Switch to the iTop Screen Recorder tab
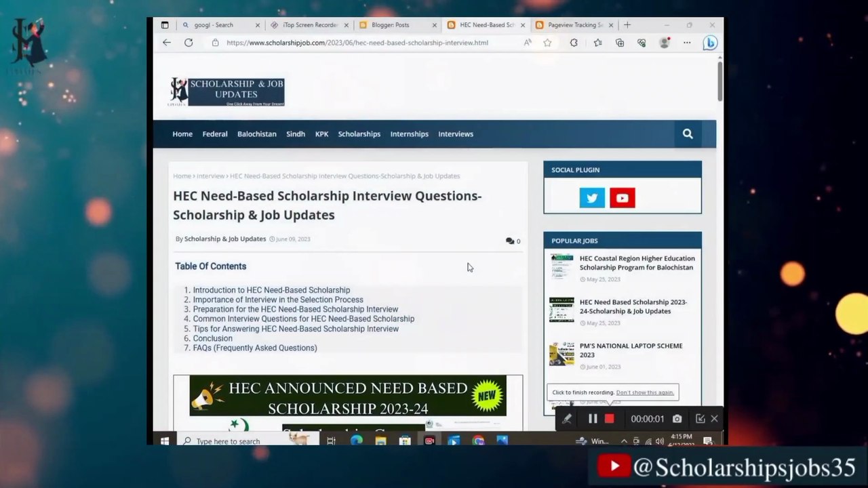The height and width of the screenshot is (488, 868). click(x=310, y=25)
